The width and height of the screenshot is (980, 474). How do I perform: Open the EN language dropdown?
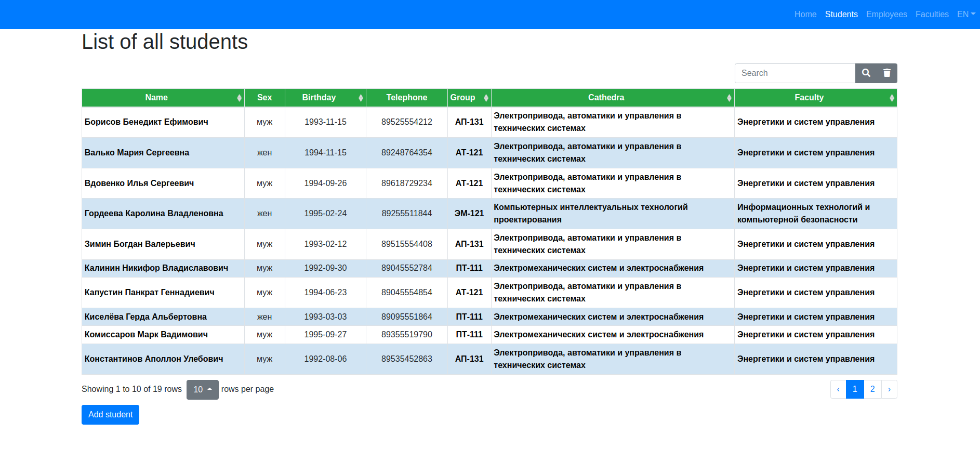966,15
